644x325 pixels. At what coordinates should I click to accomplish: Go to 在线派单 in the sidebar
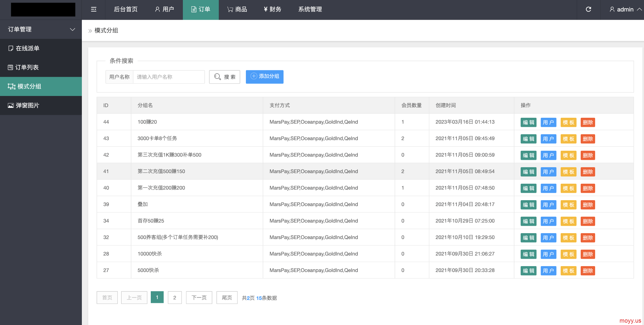pos(41,48)
